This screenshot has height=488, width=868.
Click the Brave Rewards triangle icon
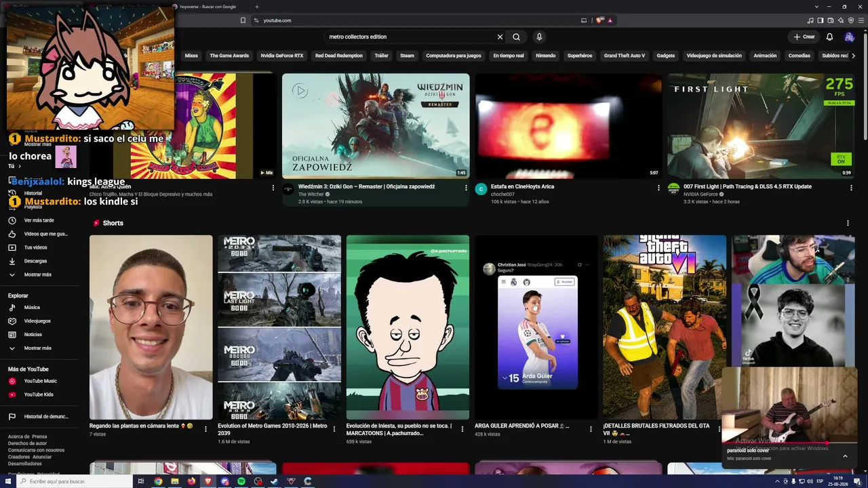click(610, 20)
